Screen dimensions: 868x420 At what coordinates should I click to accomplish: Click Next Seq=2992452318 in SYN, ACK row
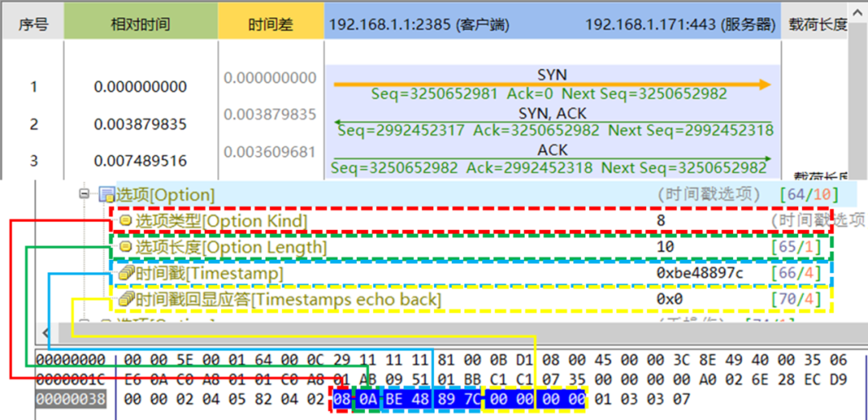pos(690,131)
